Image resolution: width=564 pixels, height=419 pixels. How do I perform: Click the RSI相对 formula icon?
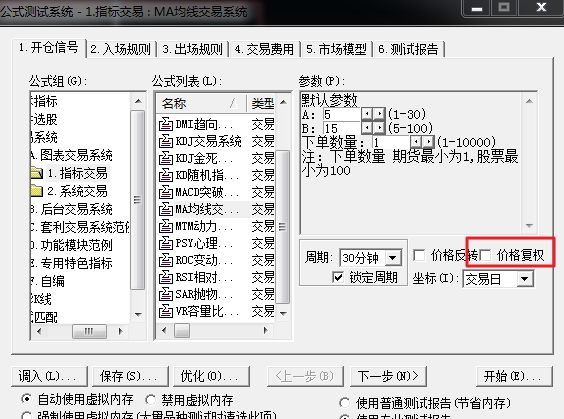click(x=165, y=277)
